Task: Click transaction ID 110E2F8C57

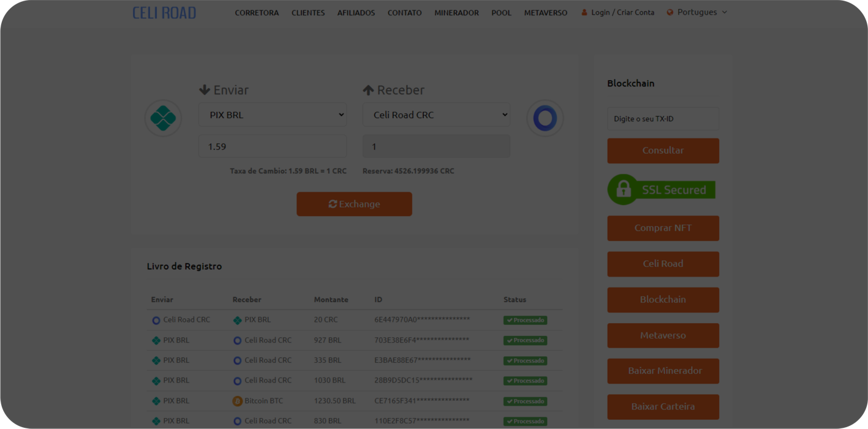Action: pos(422,420)
